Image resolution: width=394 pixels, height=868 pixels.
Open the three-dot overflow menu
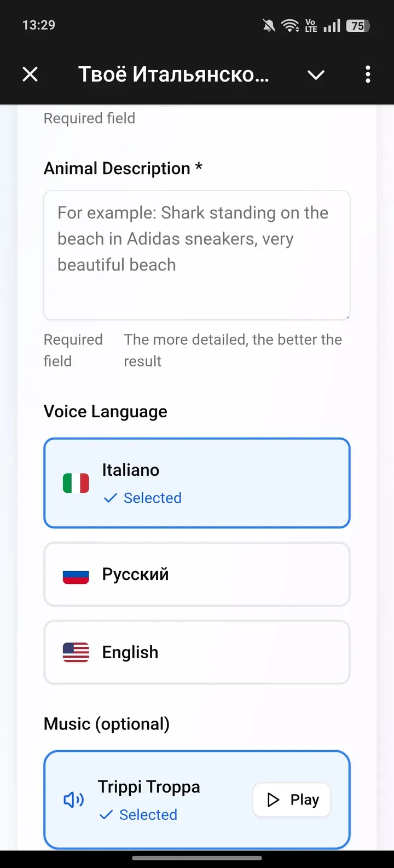368,74
